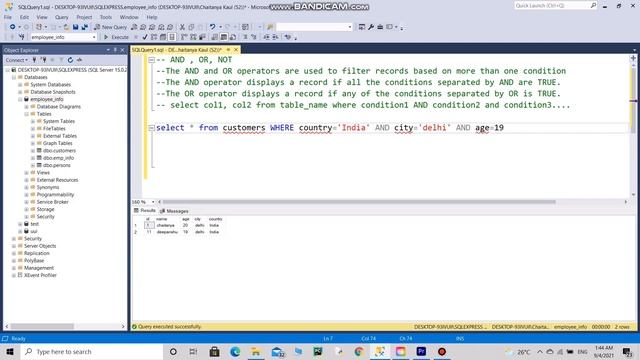The image size is (640, 360).
Task: Click the Increase Indent toolbar icon
Action: (275, 37)
